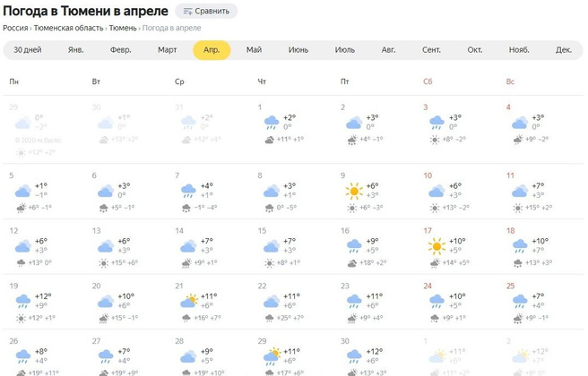Follow the Россия breadcrumb link
This screenshot has width=588, height=376.
[15, 28]
